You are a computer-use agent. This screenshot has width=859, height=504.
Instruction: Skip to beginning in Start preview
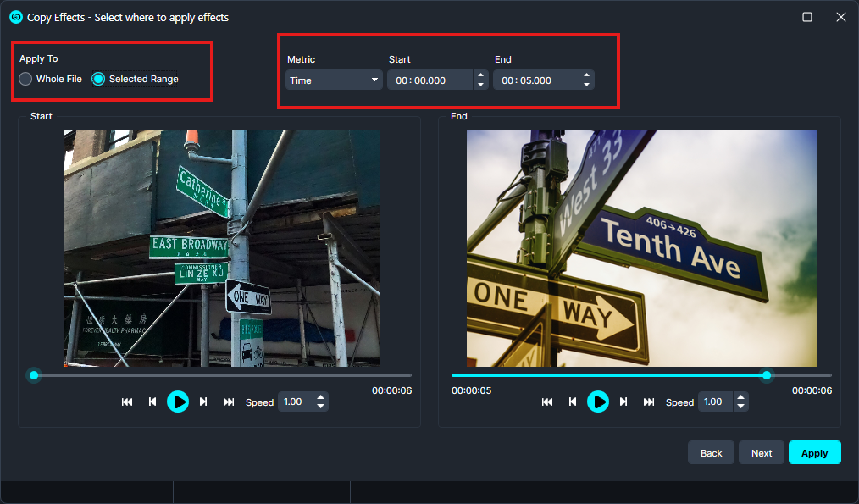(127, 402)
